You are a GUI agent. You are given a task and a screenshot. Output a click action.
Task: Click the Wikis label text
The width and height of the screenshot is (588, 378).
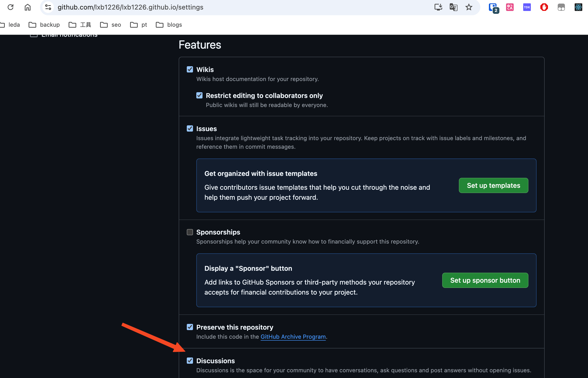[x=205, y=70]
